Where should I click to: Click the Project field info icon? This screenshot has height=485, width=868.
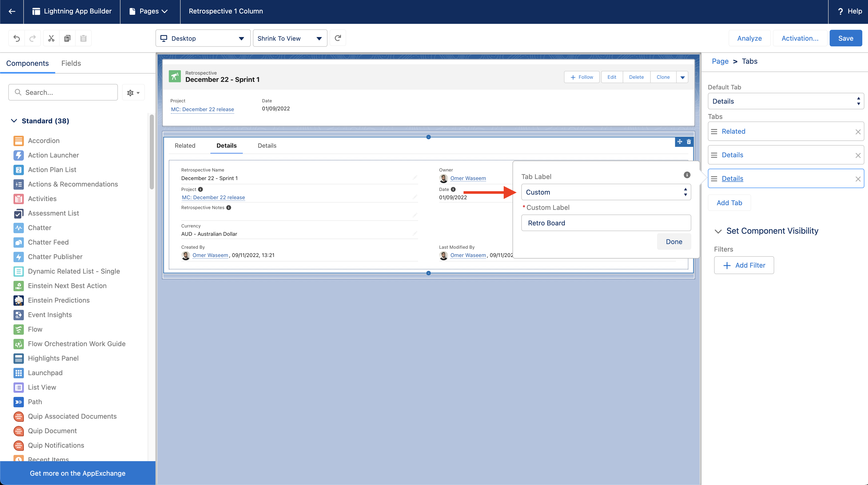click(x=201, y=189)
